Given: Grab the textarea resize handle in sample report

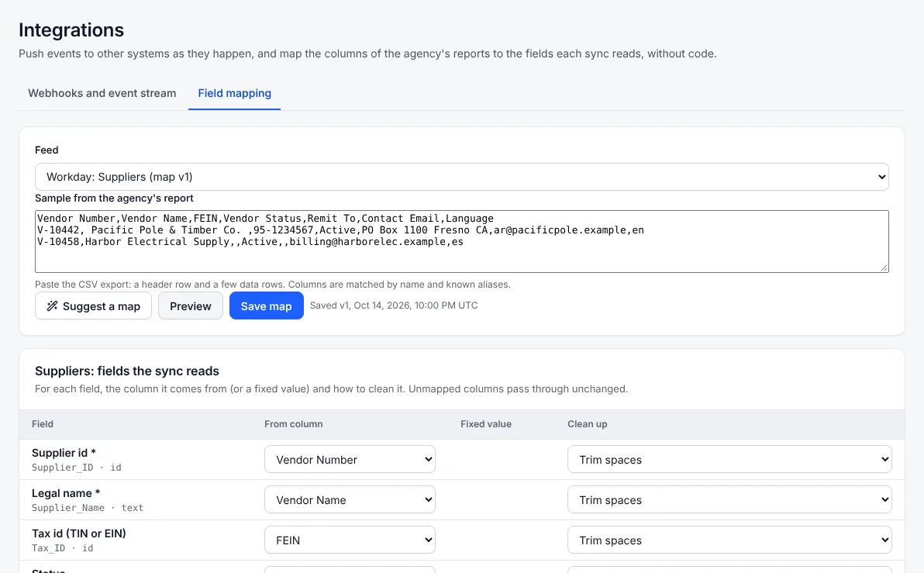Looking at the screenshot, I should 884,268.
